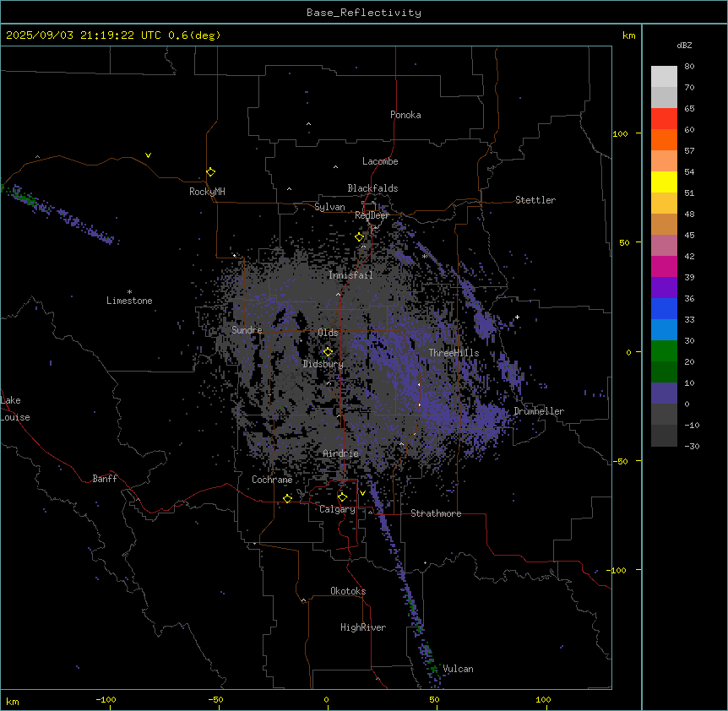Click the 50 tick on right axis

(x=624, y=242)
